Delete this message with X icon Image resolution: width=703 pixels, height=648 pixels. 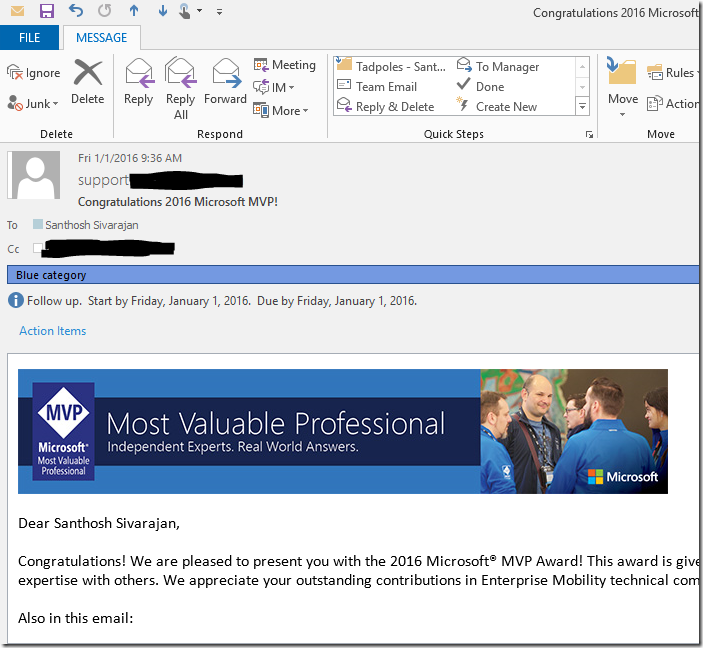pos(87,83)
